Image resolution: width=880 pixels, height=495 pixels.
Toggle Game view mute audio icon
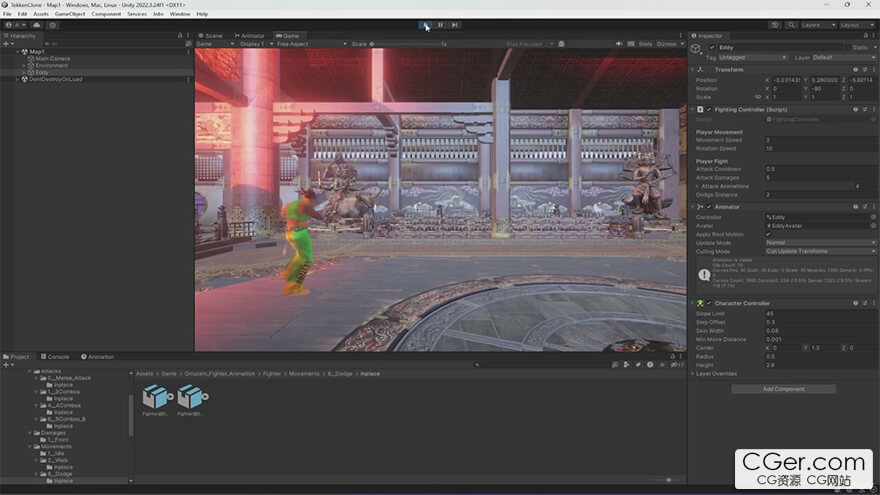pos(619,44)
